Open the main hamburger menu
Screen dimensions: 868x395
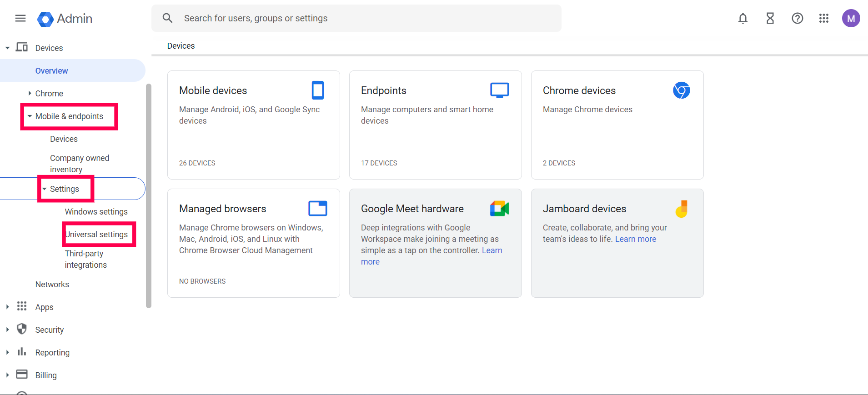(x=20, y=18)
